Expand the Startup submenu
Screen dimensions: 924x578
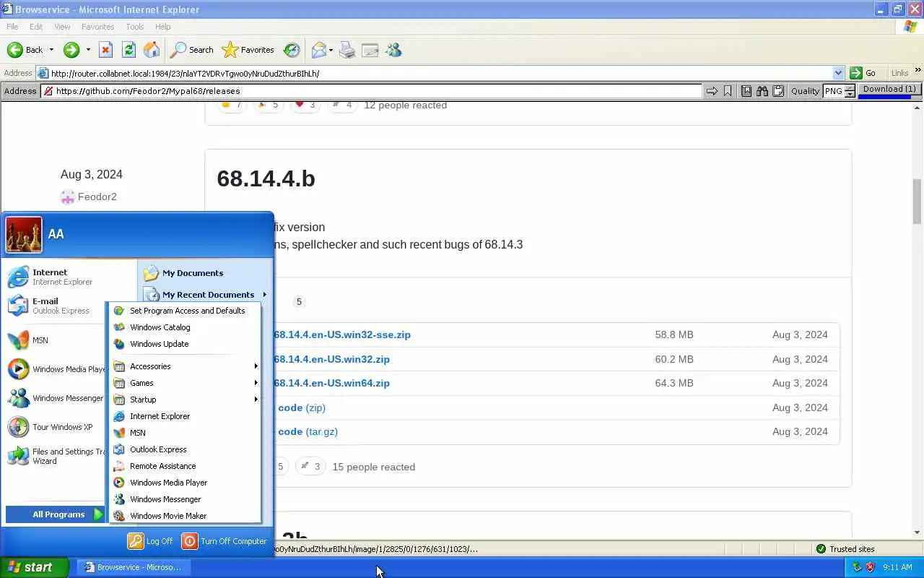186,400
